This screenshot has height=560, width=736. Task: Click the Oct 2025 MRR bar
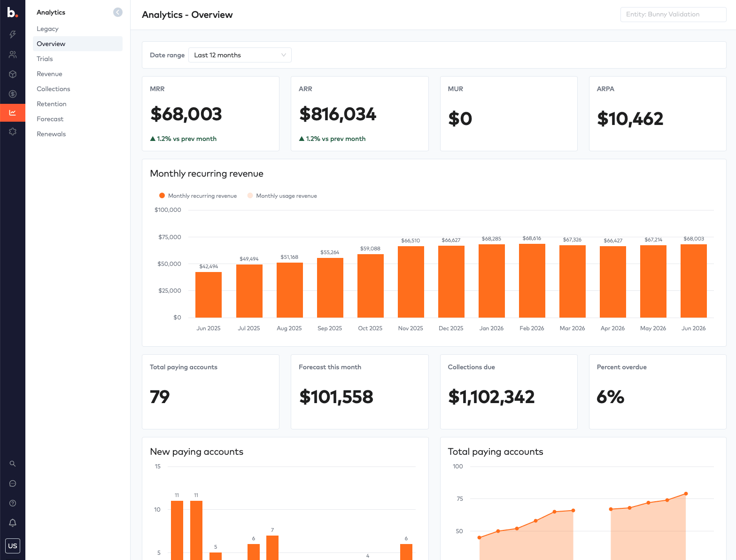click(371, 286)
